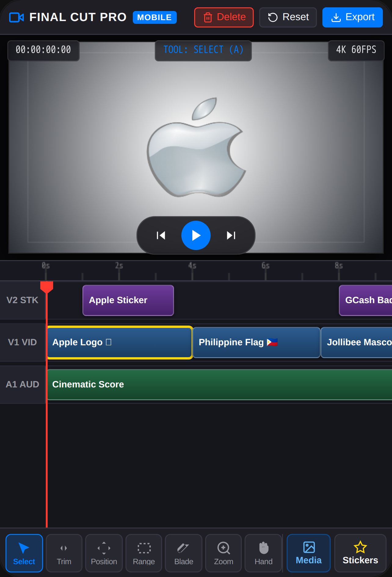392x577 pixels.
Task: Click the timecode 00:00:00:00 display
Action: click(43, 50)
